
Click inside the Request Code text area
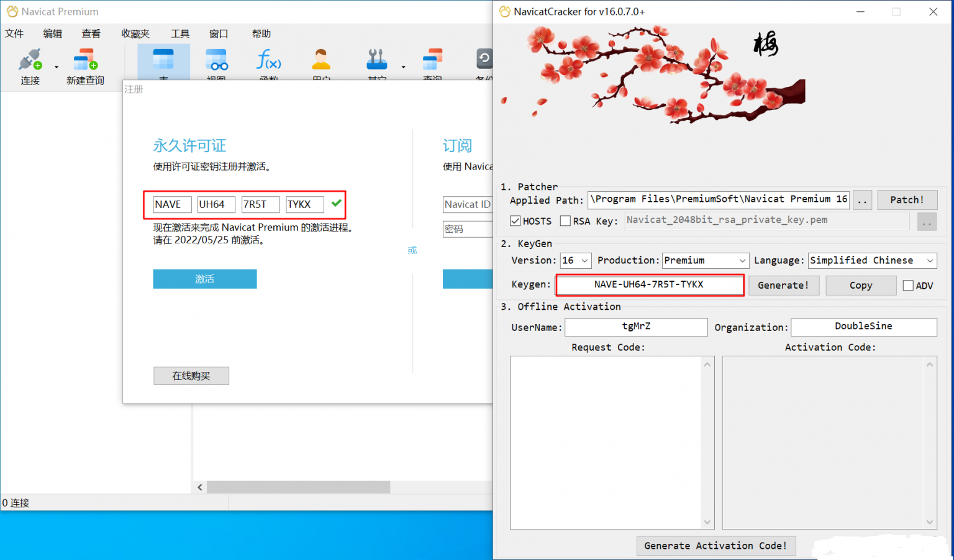(x=606, y=443)
